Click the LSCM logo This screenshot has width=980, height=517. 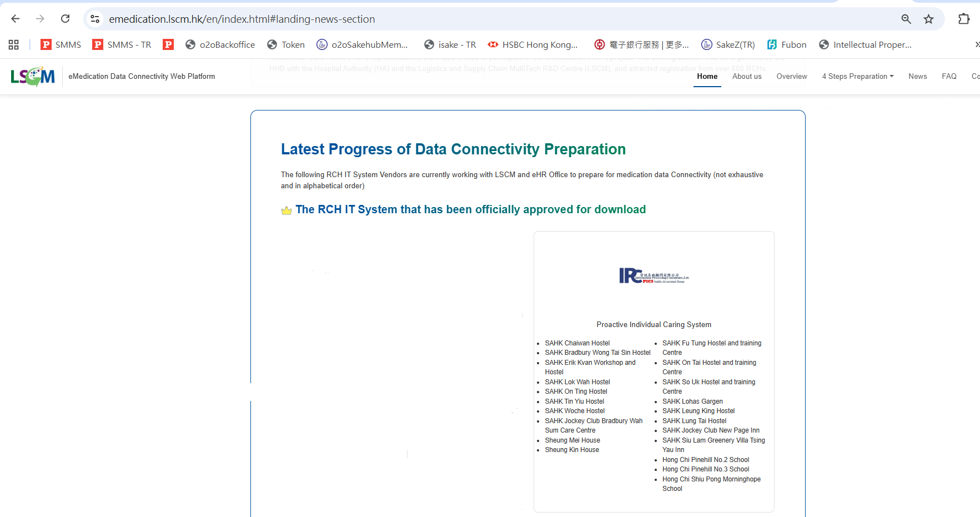click(x=33, y=77)
